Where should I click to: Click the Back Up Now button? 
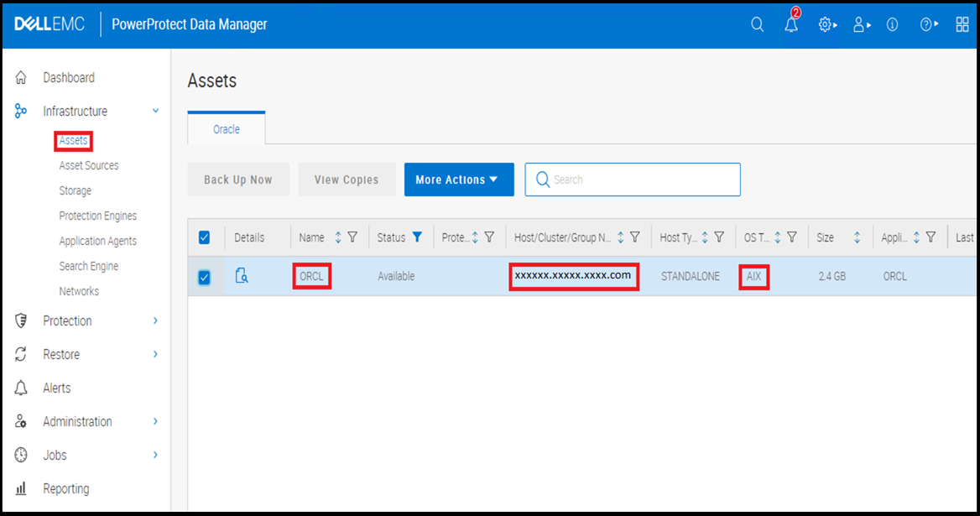click(238, 180)
